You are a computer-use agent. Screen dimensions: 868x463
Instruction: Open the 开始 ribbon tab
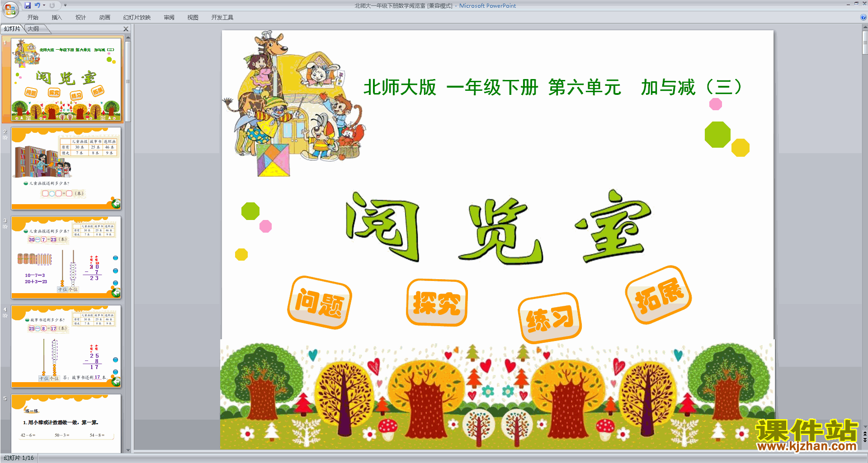click(33, 18)
